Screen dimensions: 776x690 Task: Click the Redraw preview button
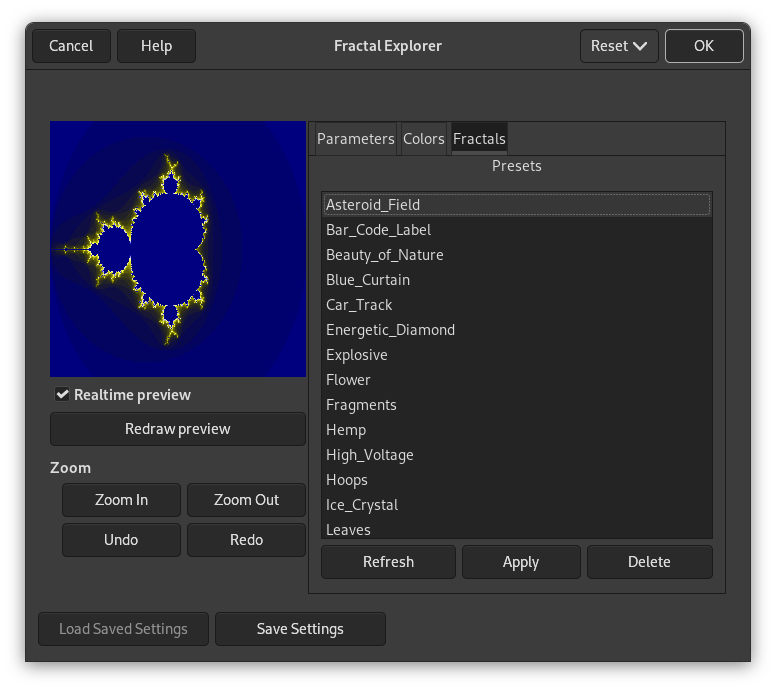point(178,429)
